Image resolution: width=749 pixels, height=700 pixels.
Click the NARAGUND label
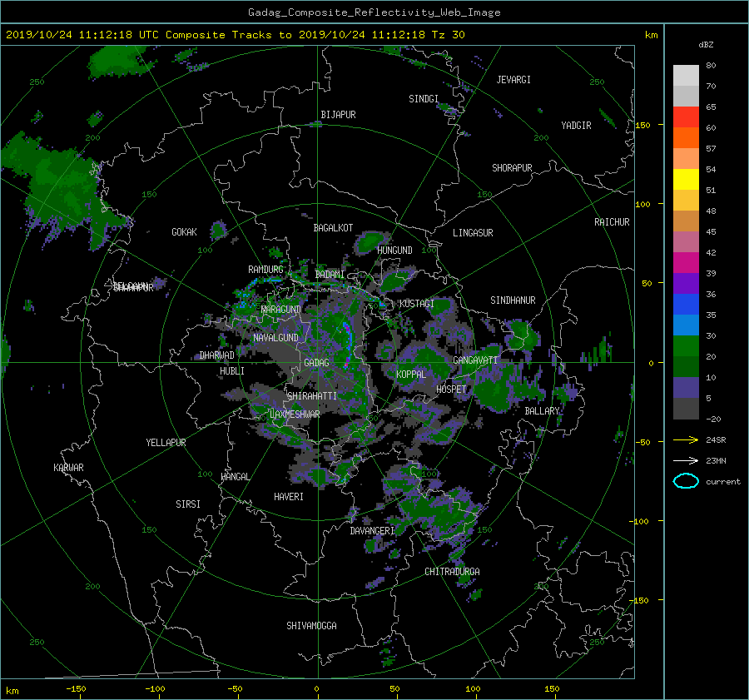click(x=281, y=310)
